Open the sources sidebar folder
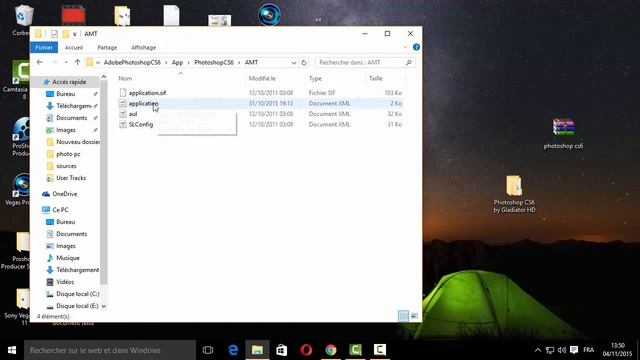640x360 pixels. pos(66,166)
